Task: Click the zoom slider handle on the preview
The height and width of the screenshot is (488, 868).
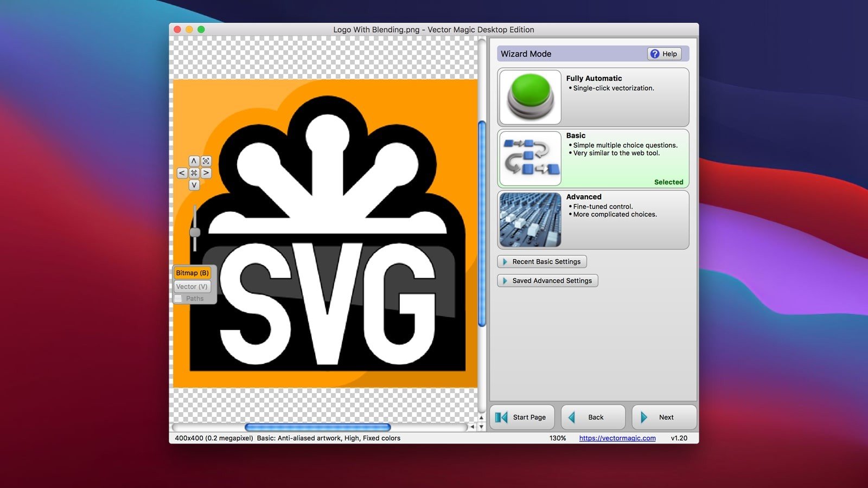Action: [195, 232]
